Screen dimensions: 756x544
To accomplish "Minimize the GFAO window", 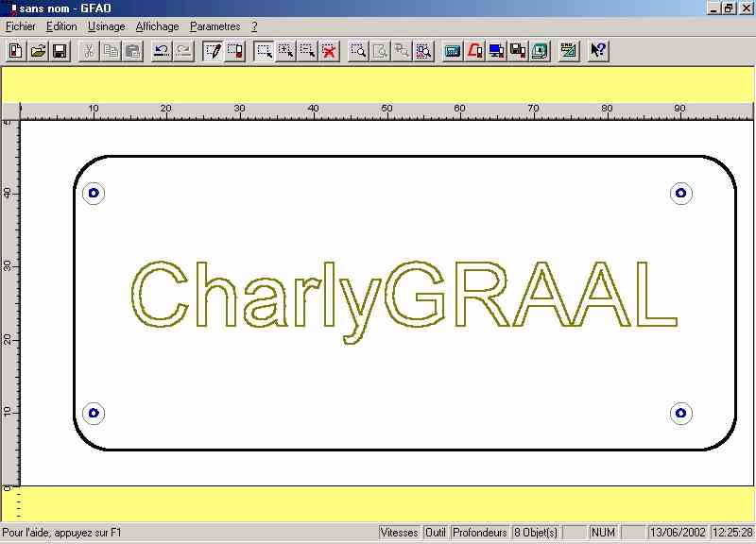I will point(714,8).
